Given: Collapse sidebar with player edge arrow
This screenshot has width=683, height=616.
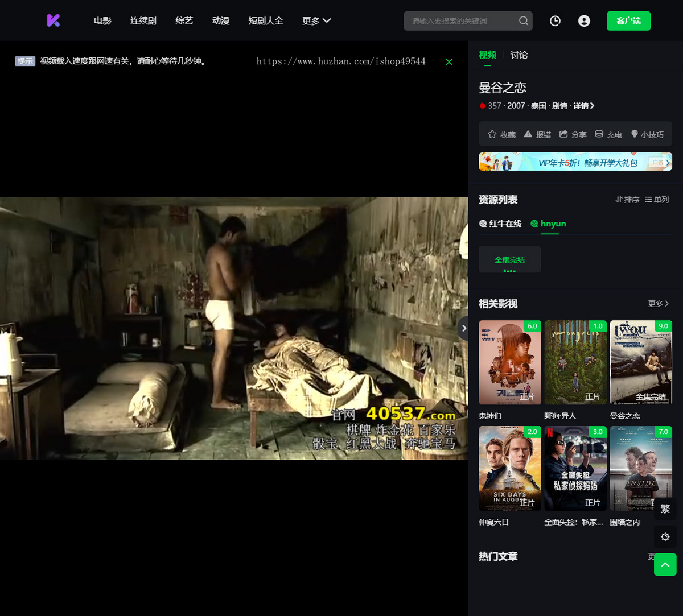Looking at the screenshot, I should 463,328.
